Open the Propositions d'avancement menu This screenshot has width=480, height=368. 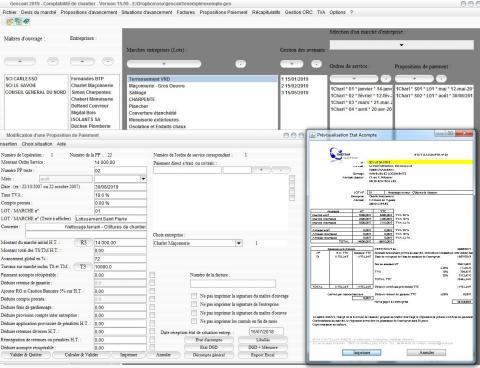(x=89, y=12)
